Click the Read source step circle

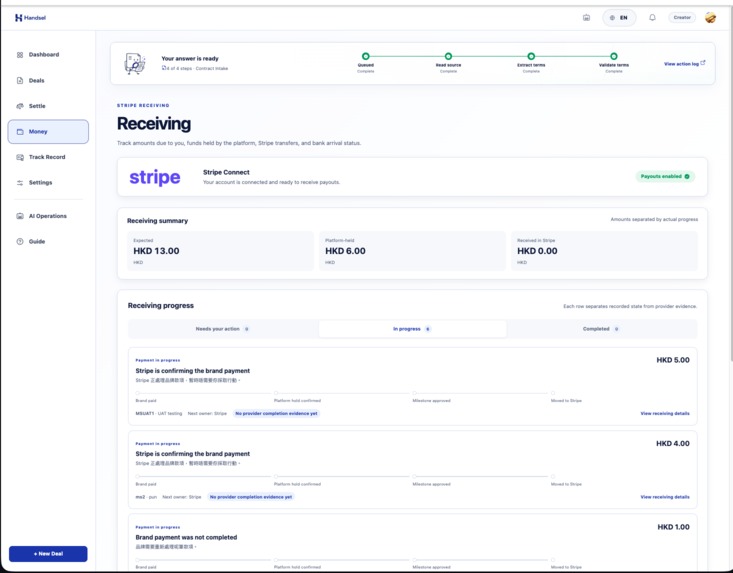click(x=448, y=56)
